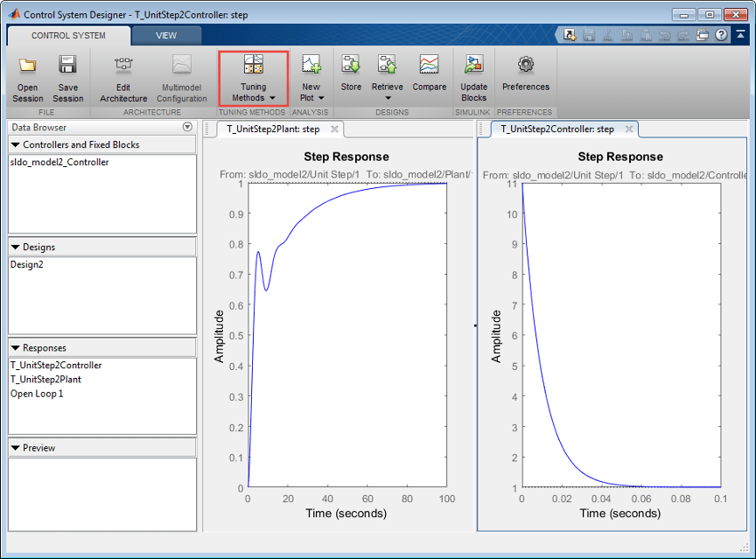The width and height of the screenshot is (756, 559).
Task: Open Preferences gear icon
Action: [526, 65]
